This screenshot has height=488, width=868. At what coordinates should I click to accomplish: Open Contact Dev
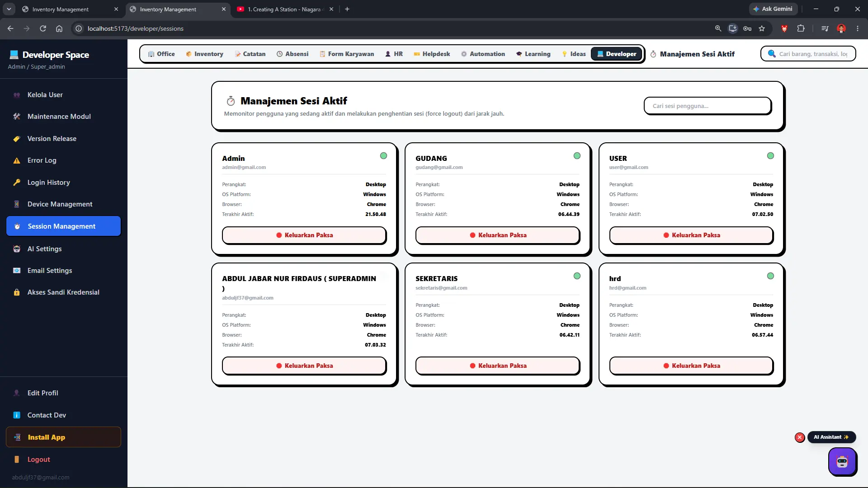click(63, 415)
